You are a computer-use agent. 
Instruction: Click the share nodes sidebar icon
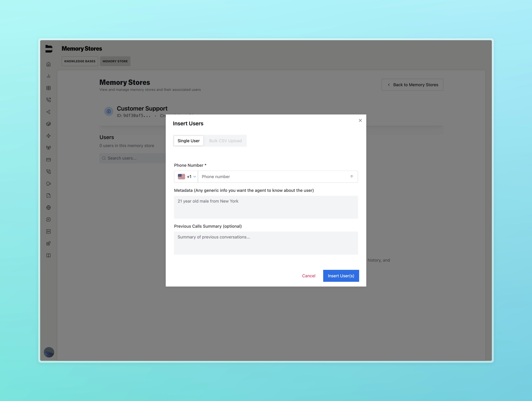pos(49,112)
